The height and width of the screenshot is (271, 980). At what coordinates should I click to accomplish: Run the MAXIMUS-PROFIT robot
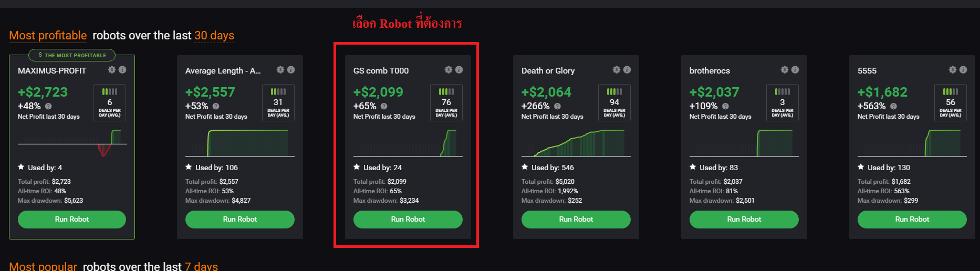(x=72, y=220)
